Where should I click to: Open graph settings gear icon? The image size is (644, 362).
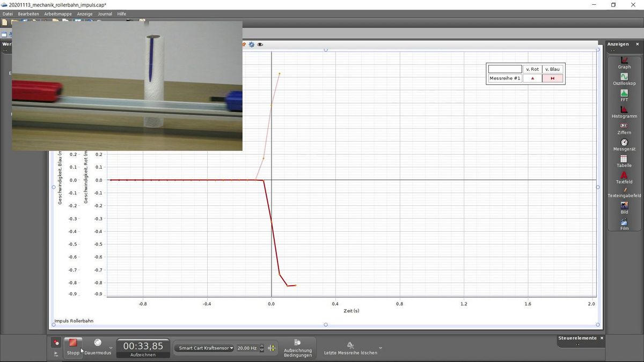click(x=251, y=45)
